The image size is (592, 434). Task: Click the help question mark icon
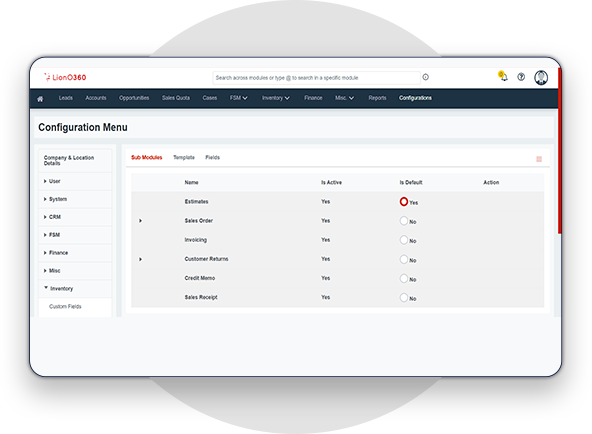(x=521, y=77)
